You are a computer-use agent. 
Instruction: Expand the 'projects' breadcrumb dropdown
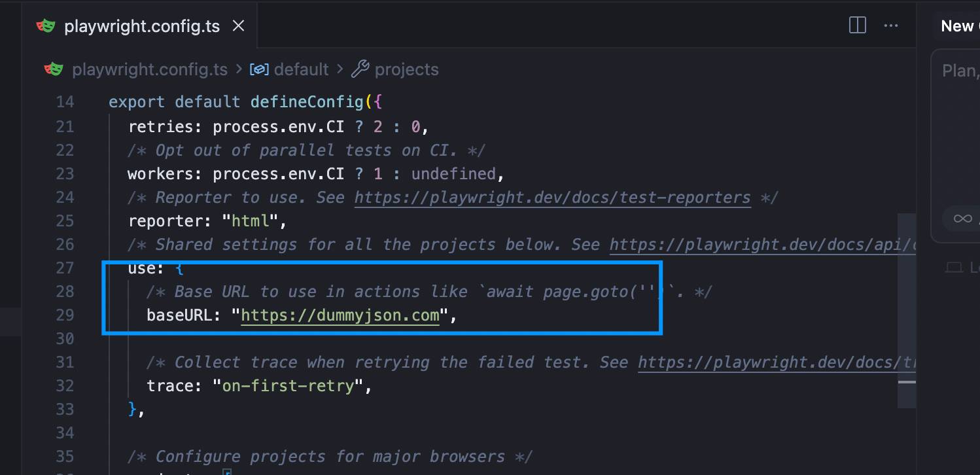pyautogui.click(x=406, y=69)
